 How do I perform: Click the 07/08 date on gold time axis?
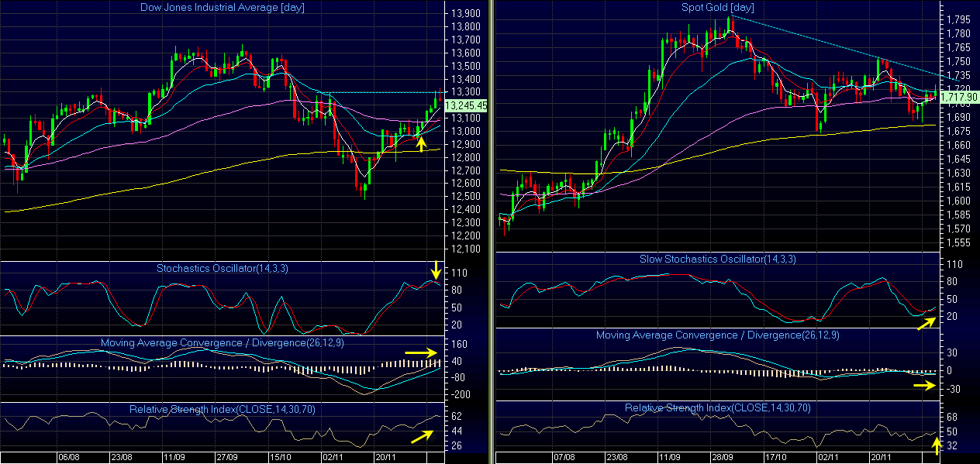click(x=564, y=458)
